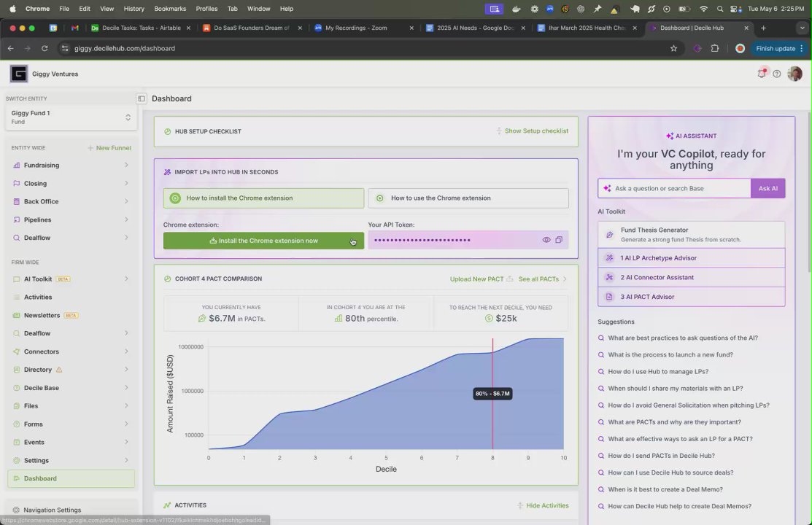Show Setup checklist

pos(532,131)
